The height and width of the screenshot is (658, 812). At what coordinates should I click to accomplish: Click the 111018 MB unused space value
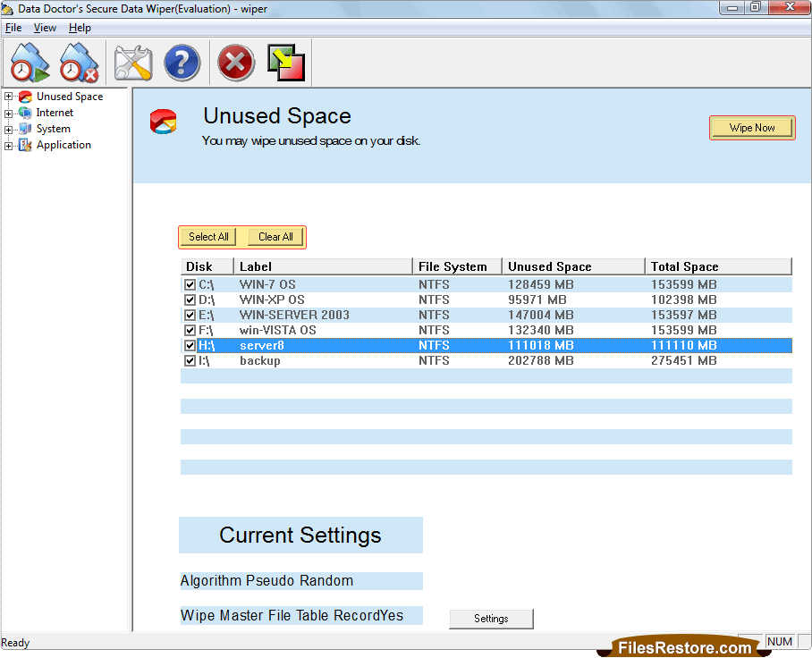pos(541,346)
